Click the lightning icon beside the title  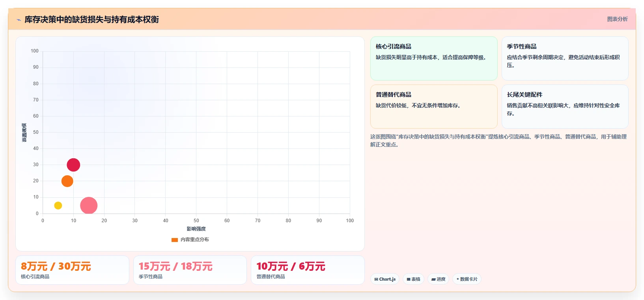pyautogui.click(x=19, y=20)
